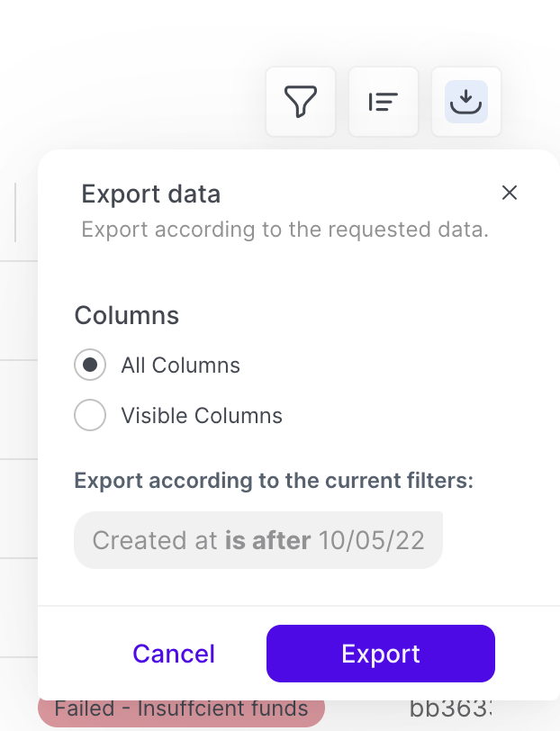560x731 pixels.
Task: Select the All Columns radio button
Action: point(90,365)
